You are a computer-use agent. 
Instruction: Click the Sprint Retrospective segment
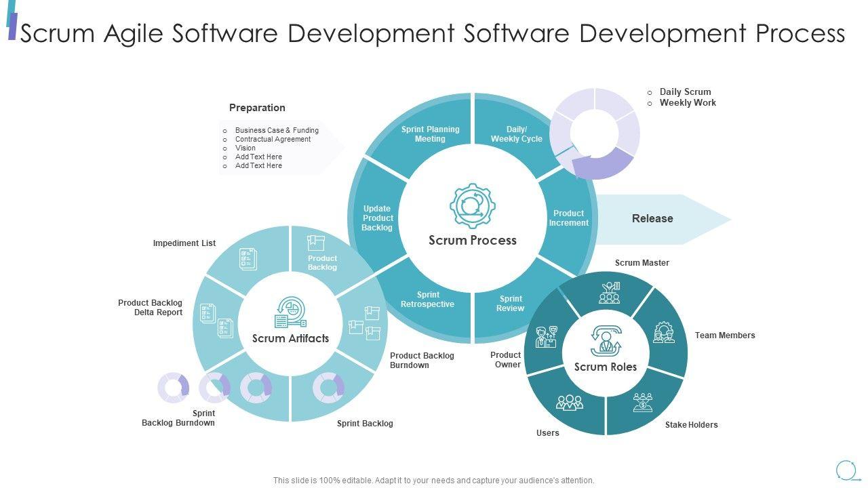(x=427, y=300)
